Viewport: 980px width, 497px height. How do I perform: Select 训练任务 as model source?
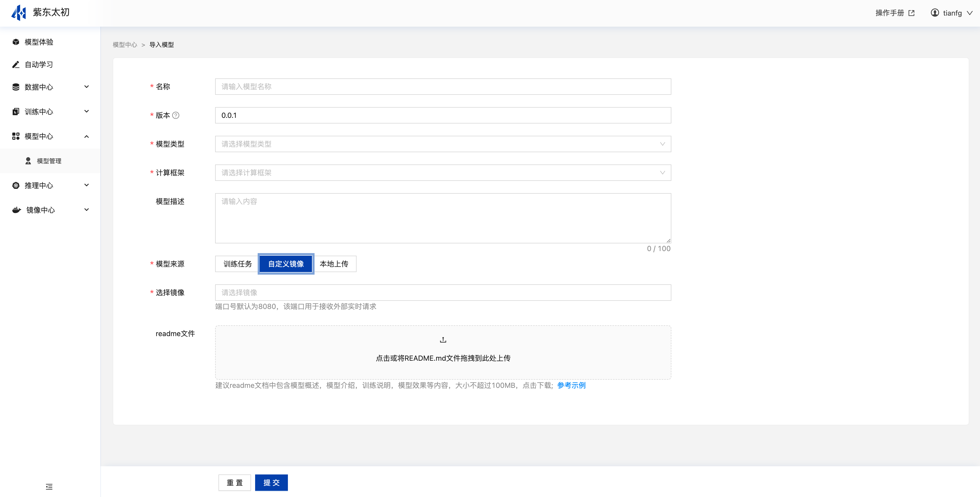237,264
